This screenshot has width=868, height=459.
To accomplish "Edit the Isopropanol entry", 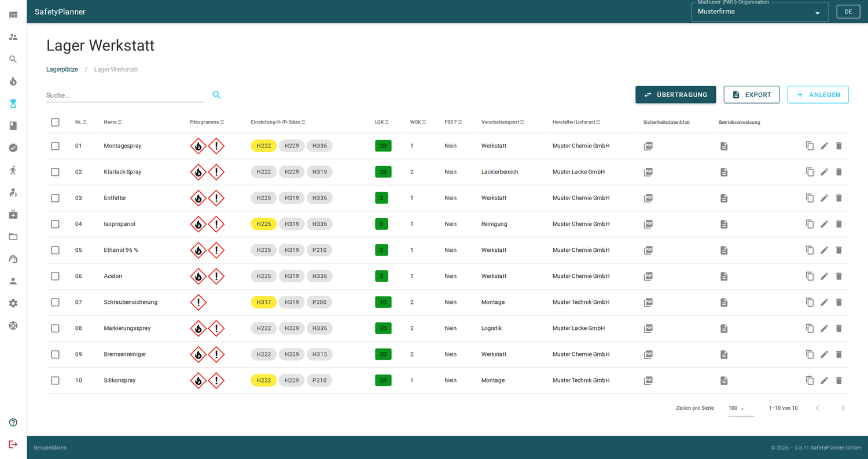I will (x=825, y=224).
